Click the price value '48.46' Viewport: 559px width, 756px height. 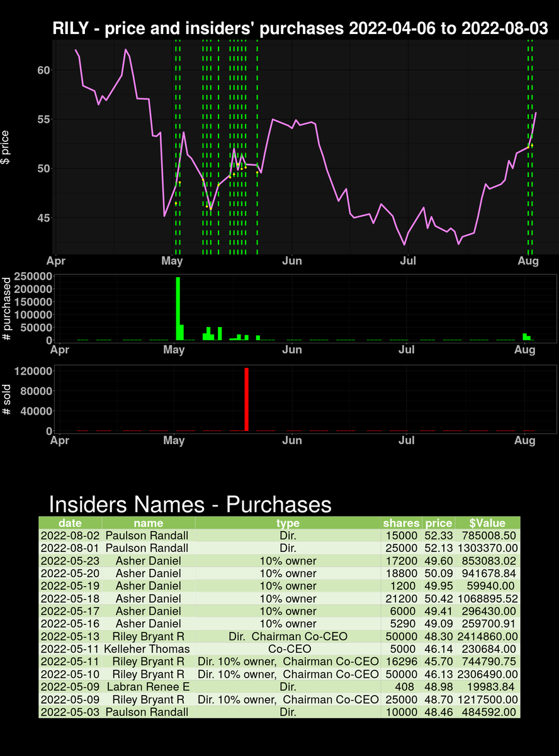pyautogui.click(x=439, y=712)
